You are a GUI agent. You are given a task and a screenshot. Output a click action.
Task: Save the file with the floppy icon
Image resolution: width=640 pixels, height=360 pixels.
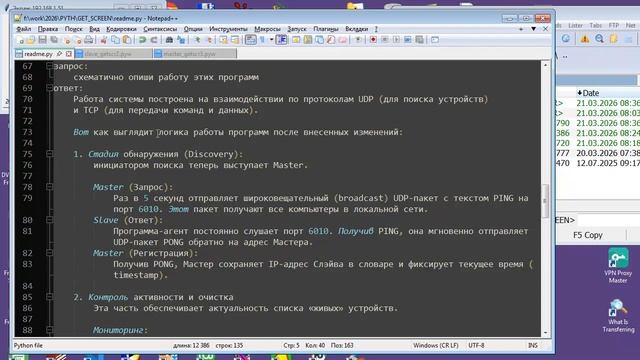(x=42, y=40)
